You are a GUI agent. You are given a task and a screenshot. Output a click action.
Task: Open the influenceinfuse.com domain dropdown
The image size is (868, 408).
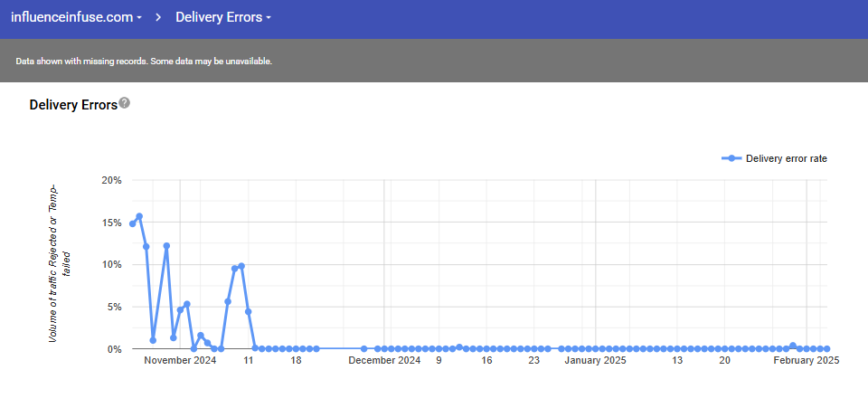coord(76,17)
